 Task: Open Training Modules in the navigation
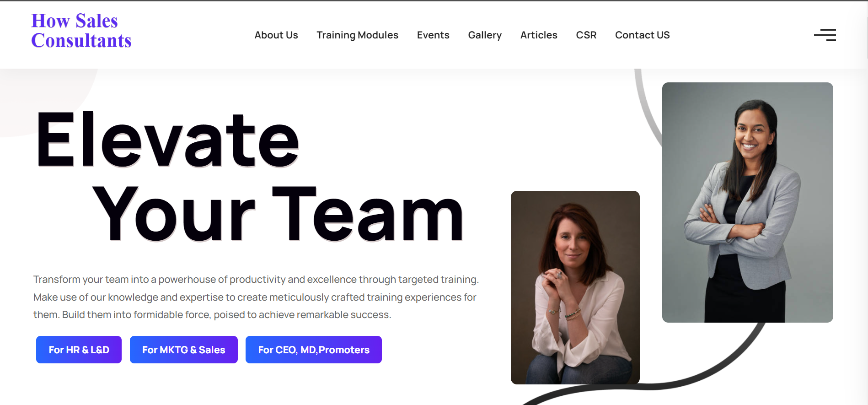pos(357,35)
